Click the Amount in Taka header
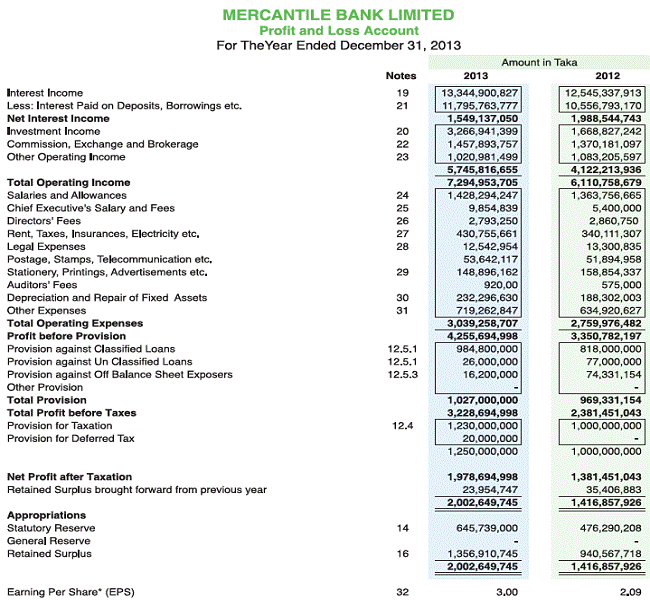The width and height of the screenshot is (650, 600). [x=541, y=62]
